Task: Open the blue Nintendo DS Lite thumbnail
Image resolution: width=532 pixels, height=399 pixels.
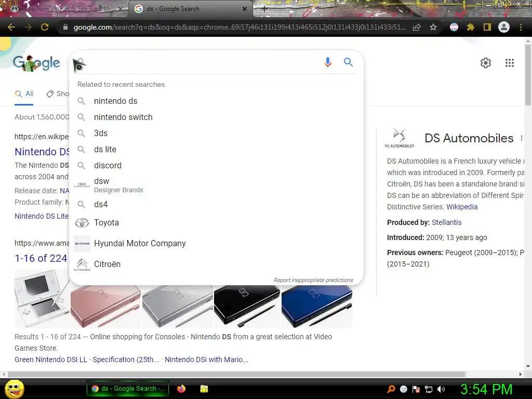Action: pyautogui.click(x=316, y=307)
